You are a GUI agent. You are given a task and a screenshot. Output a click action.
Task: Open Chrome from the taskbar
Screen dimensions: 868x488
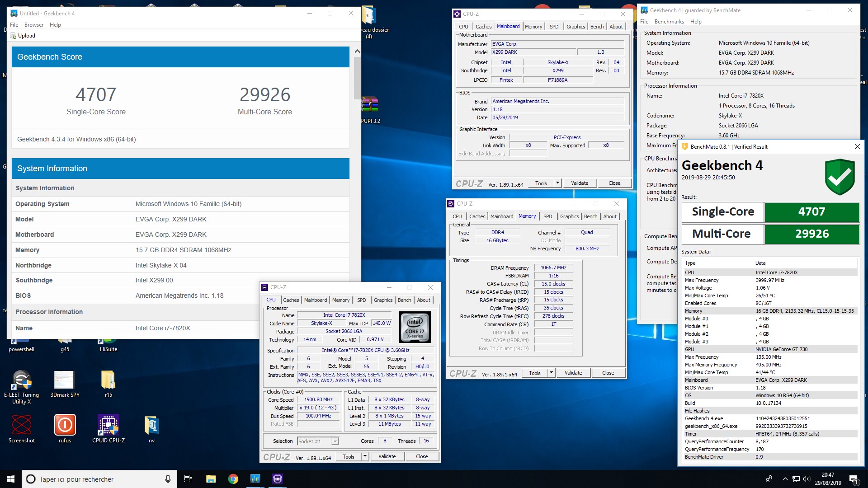(233, 479)
